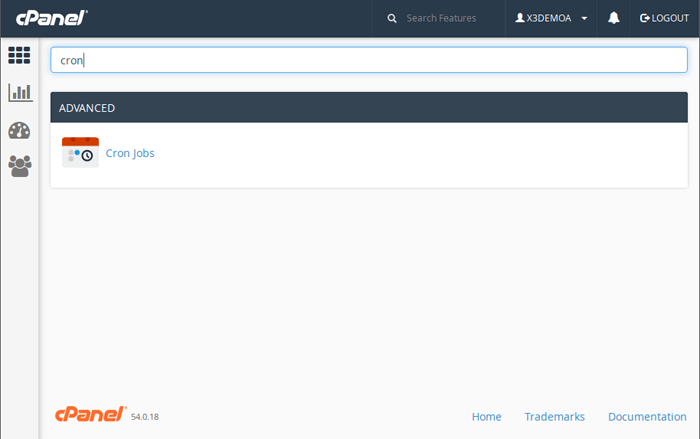This screenshot has width=700, height=439.
Task: Collapse the ADVANCED section header
Action: (x=369, y=107)
